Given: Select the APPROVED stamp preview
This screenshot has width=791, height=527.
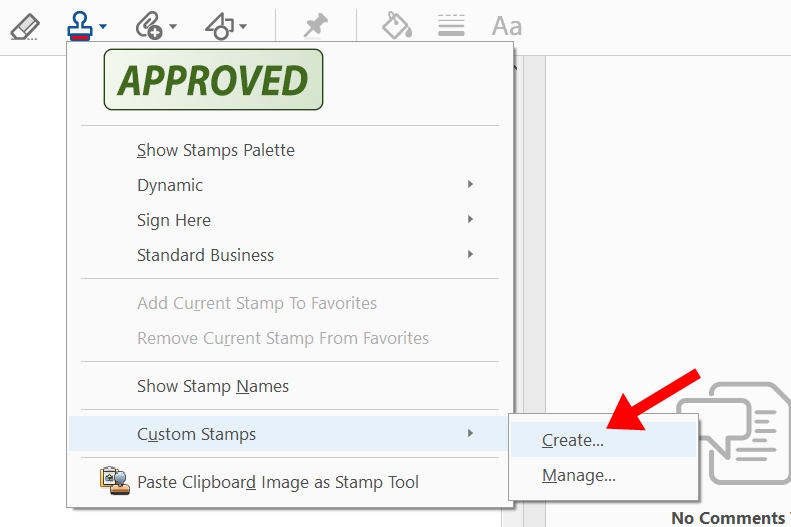Looking at the screenshot, I should tap(214, 80).
